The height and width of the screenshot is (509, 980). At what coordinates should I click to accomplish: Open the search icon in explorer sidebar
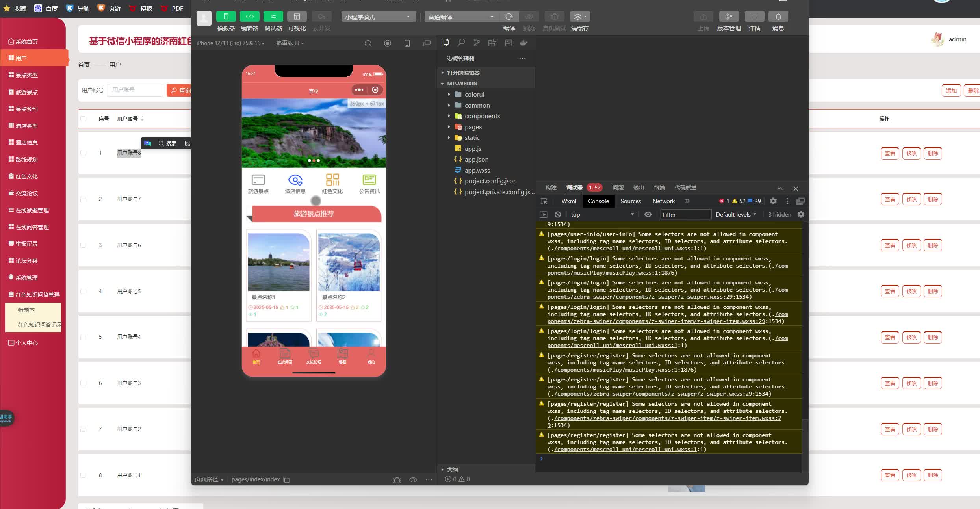461,43
